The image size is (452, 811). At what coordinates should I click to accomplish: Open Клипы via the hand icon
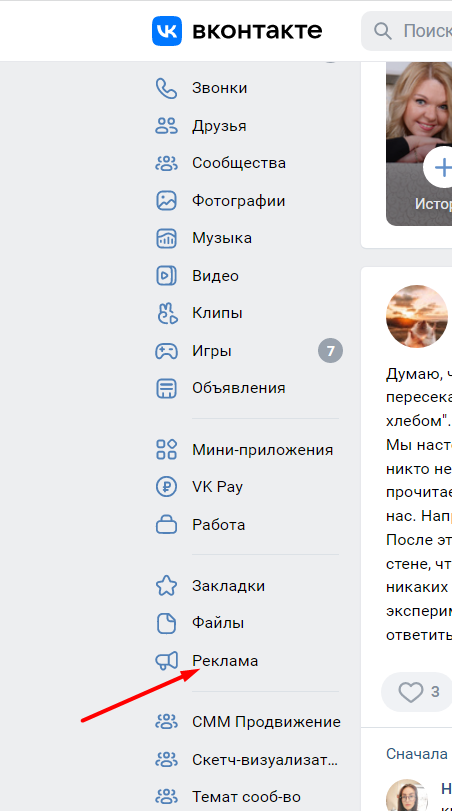(167, 313)
